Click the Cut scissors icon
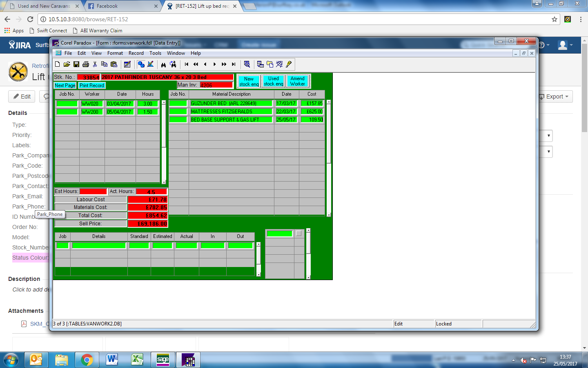588x368 pixels. coord(95,64)
